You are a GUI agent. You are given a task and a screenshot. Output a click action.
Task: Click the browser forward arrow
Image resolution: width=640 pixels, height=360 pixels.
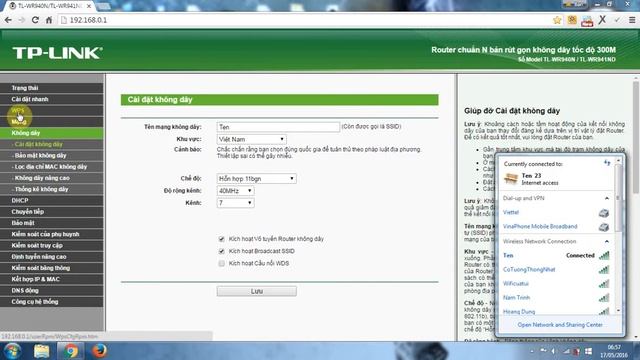[x=22, y=20]
